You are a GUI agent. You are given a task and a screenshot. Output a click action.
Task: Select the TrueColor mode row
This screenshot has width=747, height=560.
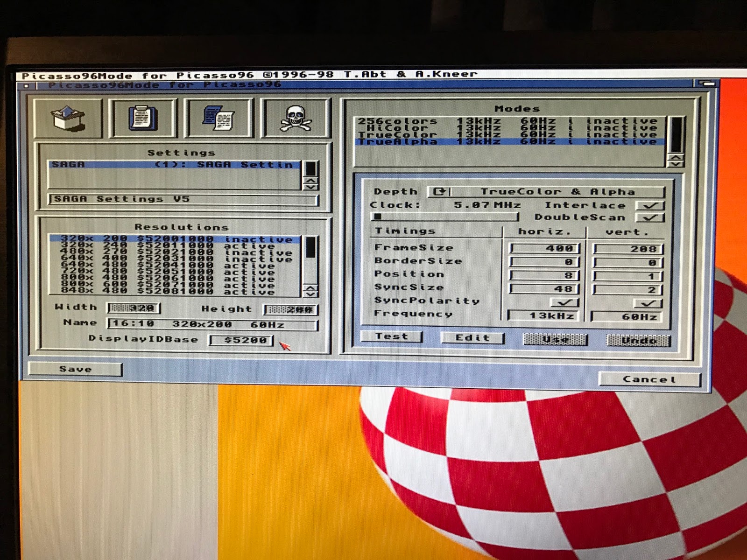pyautogui.click(x=509, y=134)
